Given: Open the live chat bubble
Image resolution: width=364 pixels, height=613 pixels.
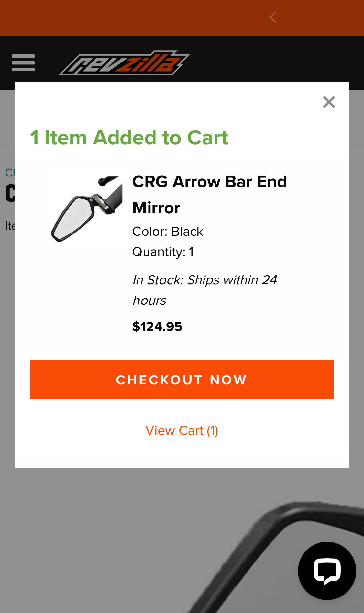Looking at the screenshot, I should point(327,571).
